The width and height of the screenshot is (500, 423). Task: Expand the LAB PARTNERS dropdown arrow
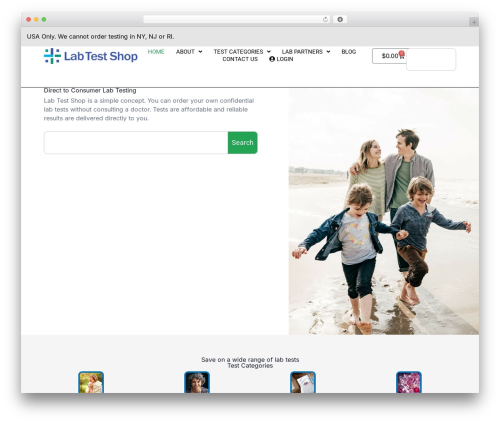click(x=328, y=52)
